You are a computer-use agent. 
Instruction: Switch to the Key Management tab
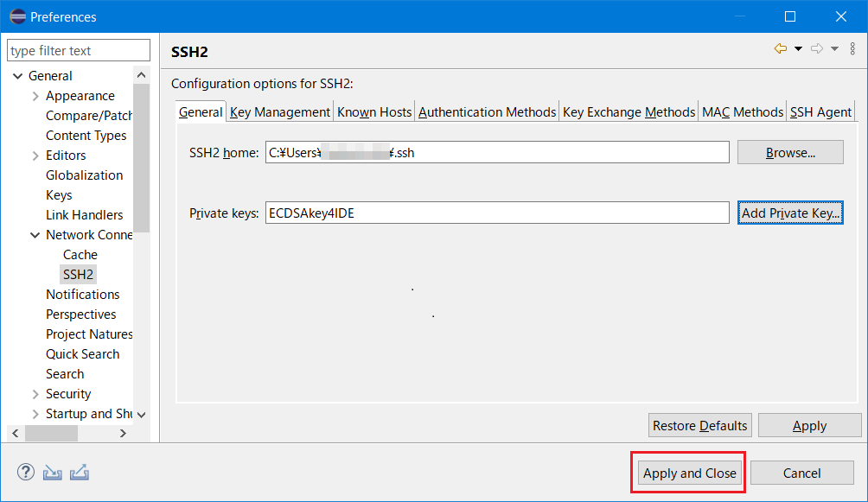278,111
